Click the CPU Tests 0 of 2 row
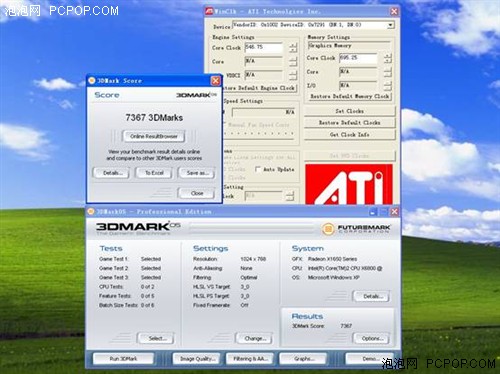500x374 pixels. click(127, 287)
